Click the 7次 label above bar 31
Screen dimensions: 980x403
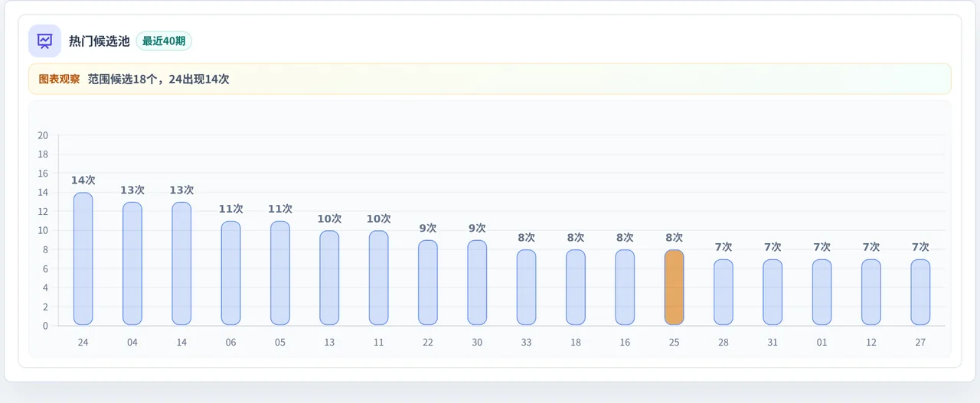tap(773, 247)
